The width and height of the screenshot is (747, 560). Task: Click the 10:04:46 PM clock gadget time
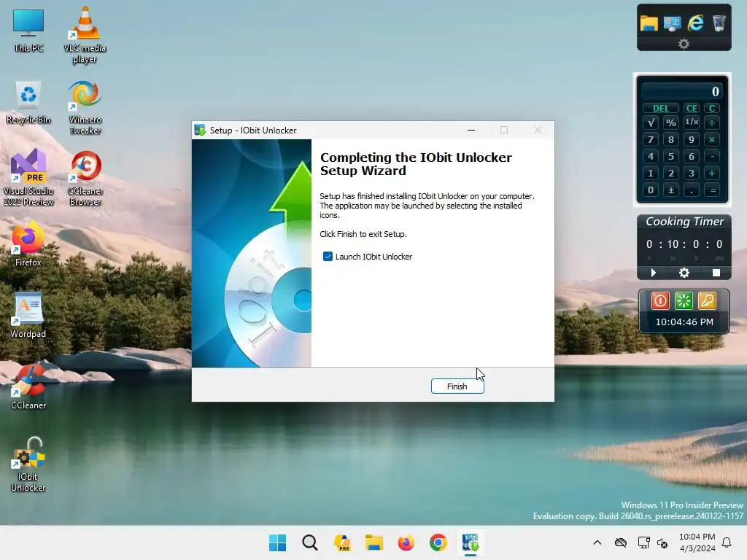click(684, 322)
